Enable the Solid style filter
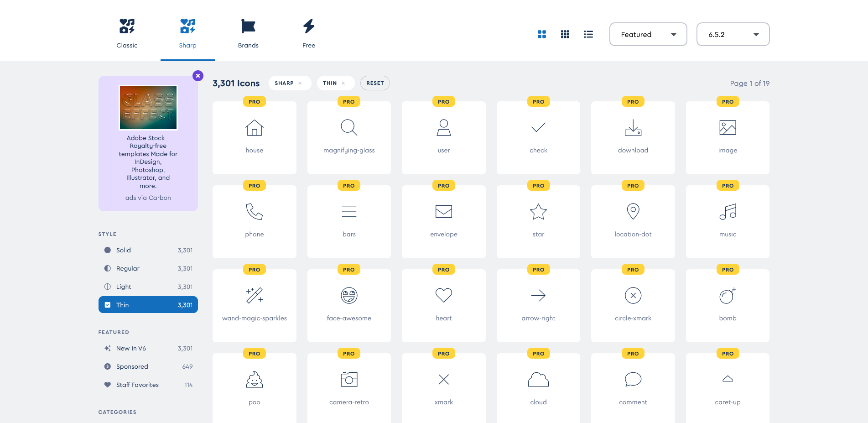Image resolution: width=868 pixels, height=423 pixels. (148, 250)
